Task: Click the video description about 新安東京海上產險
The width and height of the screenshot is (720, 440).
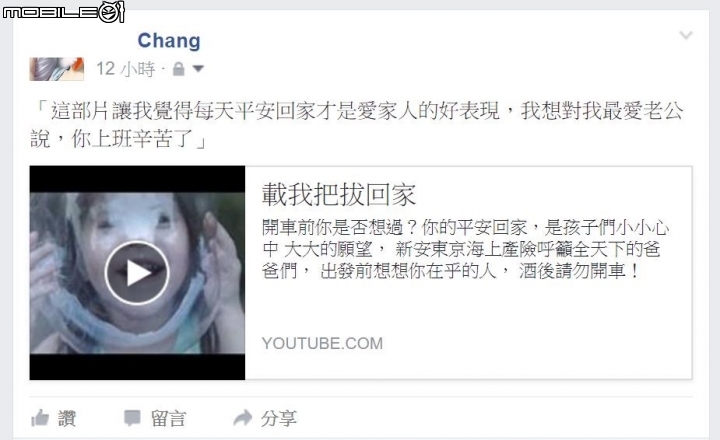Action: (x=465, y=249)
